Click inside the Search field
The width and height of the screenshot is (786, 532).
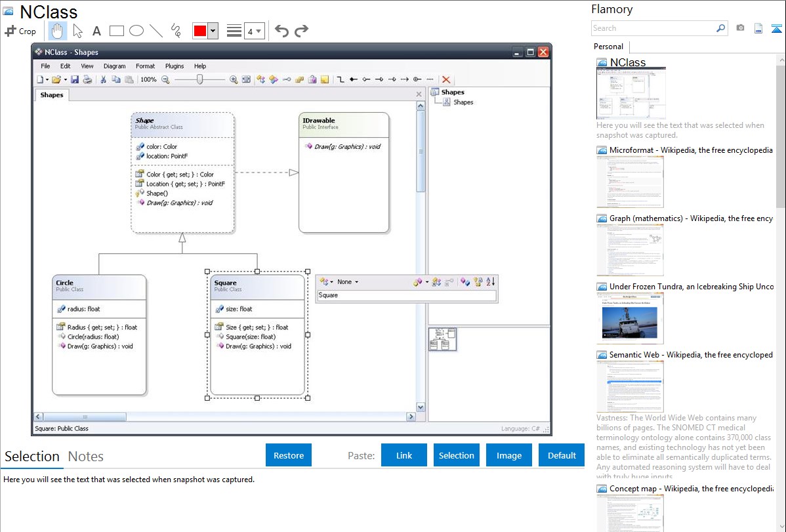pyautogui.click(x=653, y=28)
